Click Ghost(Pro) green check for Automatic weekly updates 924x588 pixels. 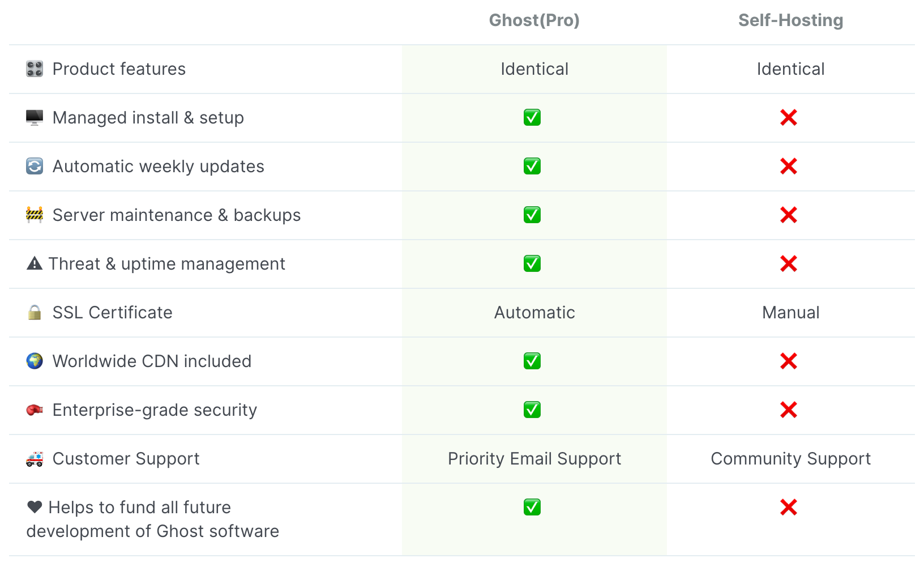click(532, 167)
